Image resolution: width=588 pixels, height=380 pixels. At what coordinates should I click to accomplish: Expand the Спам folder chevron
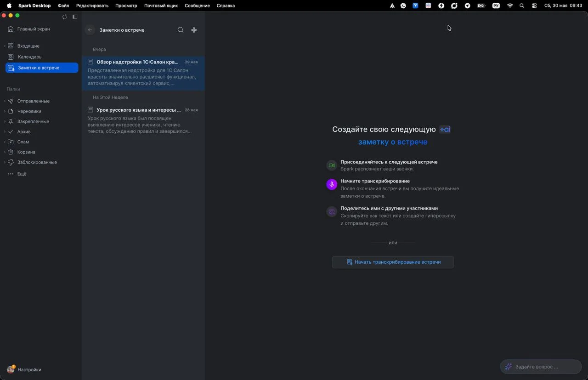point(5,142)
